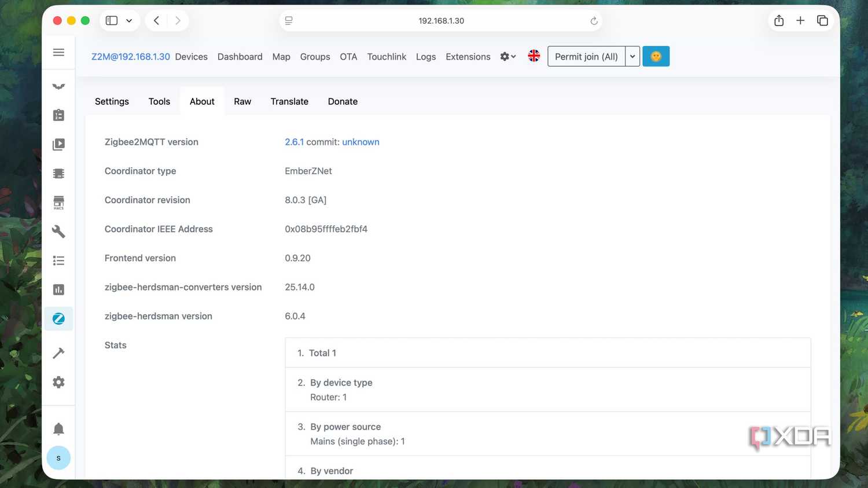This screenshot has width=868, height=488.
Task: Open the language selector UK flag
Action: 534,56
